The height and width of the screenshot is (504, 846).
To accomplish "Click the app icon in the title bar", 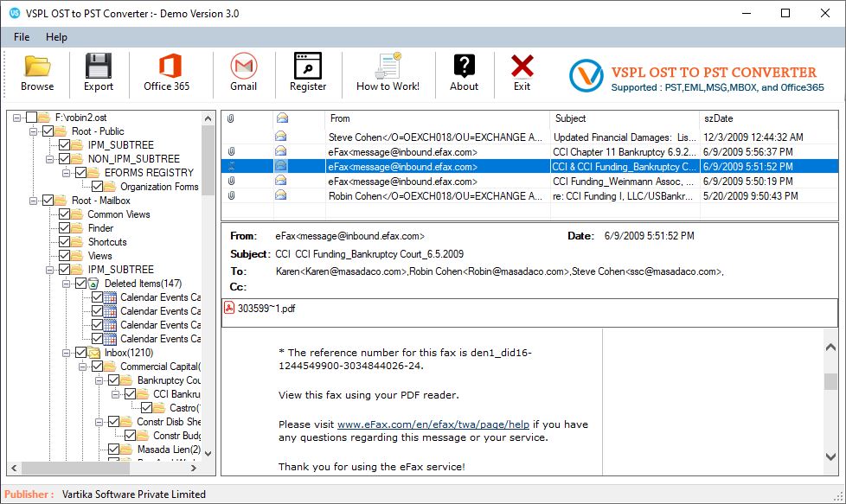I will 15,13.
